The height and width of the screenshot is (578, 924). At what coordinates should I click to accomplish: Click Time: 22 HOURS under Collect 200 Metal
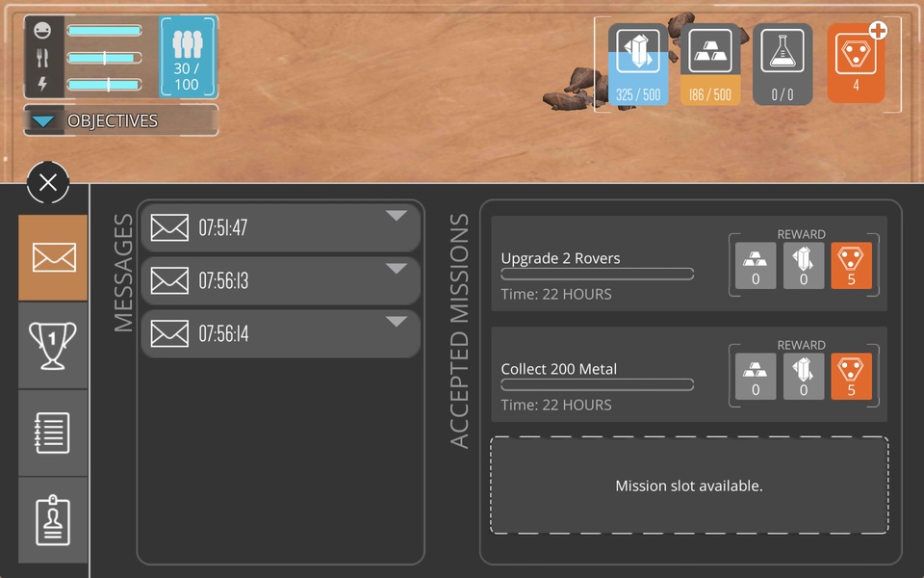pos(556,406)
